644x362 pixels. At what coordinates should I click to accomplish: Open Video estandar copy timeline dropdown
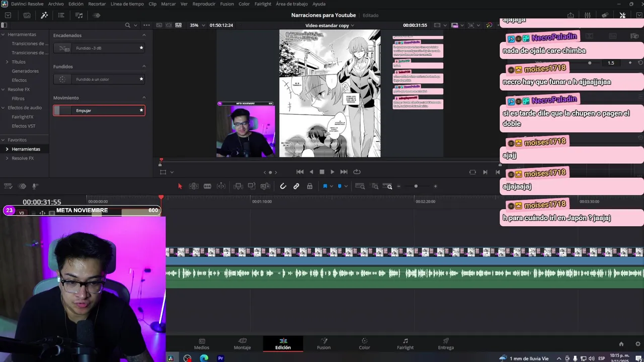(x=330, y=25)
